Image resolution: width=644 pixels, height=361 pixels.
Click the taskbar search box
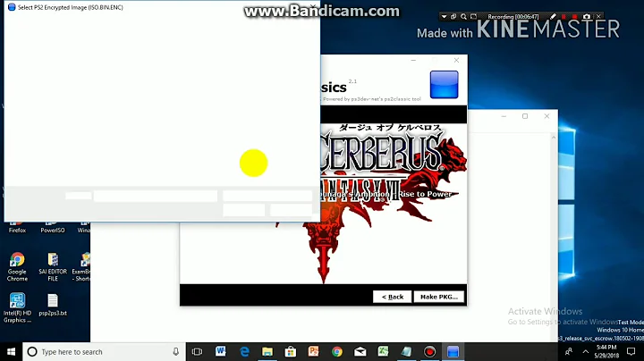[x=105, y=351]
